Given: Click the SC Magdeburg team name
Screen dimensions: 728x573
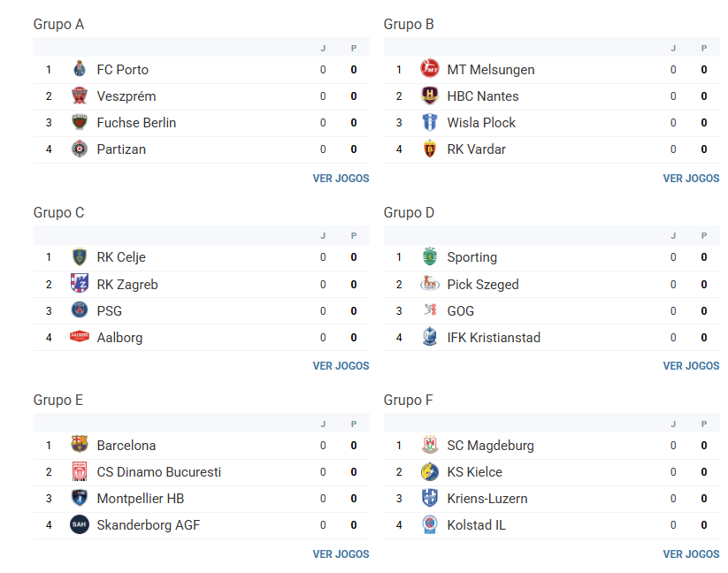Looking at the screenshot, I should [x=490, y=446].
